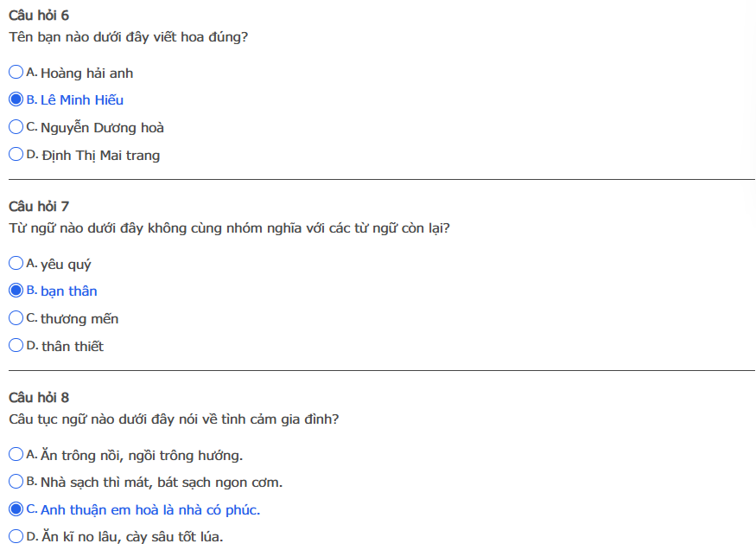The width and height of the screenshot is (756, 550).
Task: Click the 'Câu hỏi 8' heading
Action: (39, 398)
